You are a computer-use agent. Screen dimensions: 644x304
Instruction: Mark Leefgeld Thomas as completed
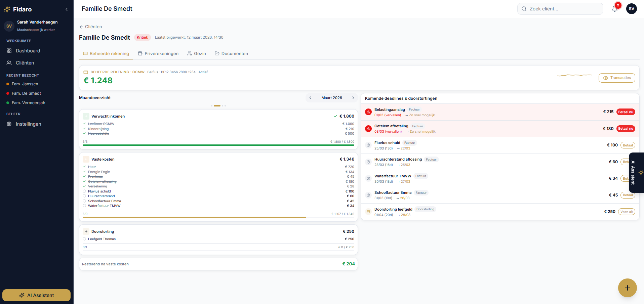click(x=84, y=239)
